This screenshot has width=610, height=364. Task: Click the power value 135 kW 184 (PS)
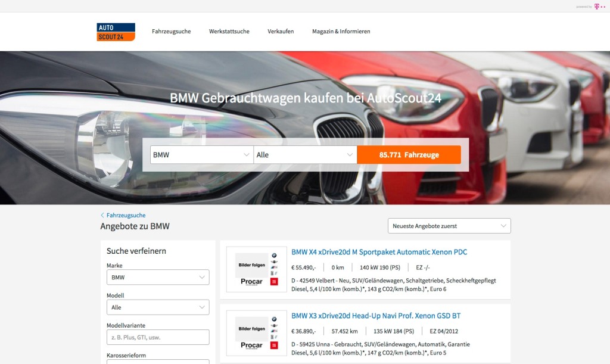click(x=394, y=331)
